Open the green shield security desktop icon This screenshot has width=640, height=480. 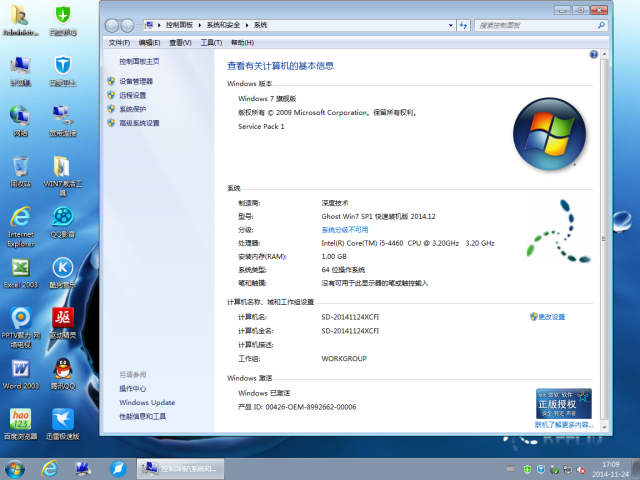click(63, 20)
